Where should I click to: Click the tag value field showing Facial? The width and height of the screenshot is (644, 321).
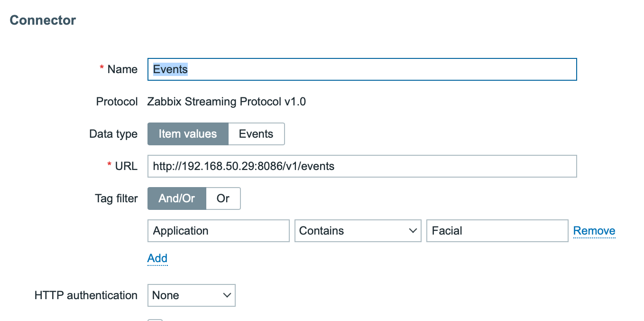click(497, 230)
